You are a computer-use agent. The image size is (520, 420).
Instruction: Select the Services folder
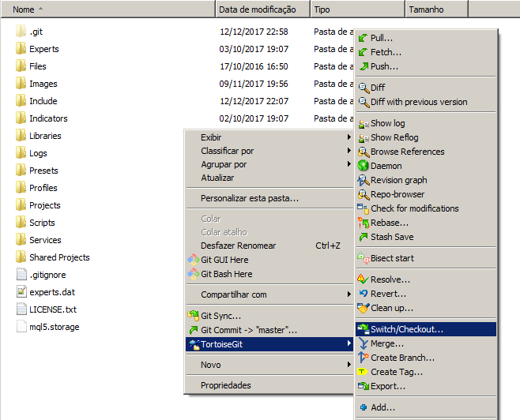click(39, 240)
